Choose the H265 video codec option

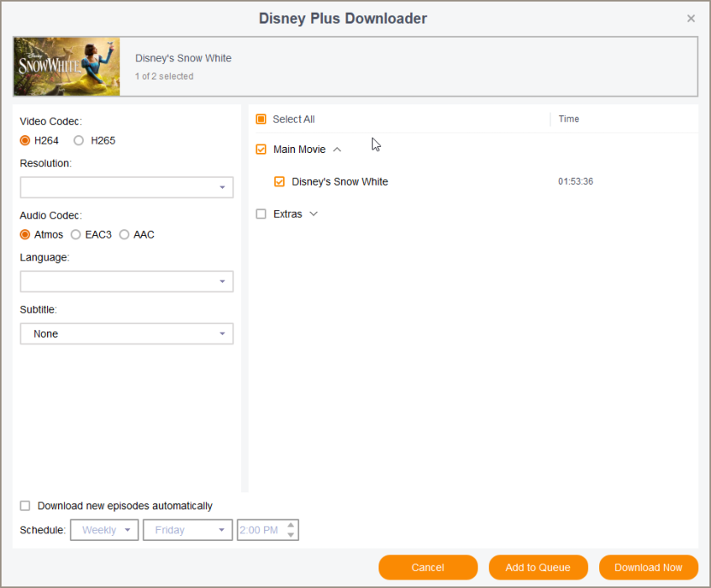79,140
